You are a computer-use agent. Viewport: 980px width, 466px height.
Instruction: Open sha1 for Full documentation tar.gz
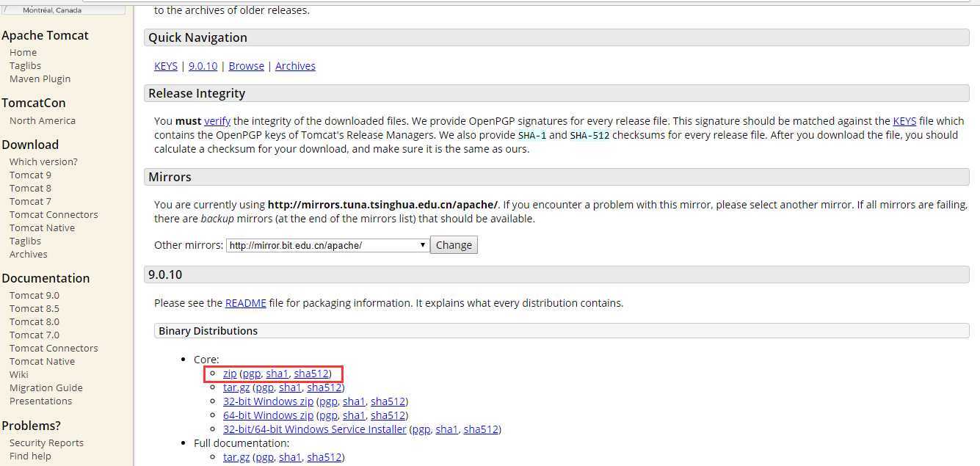pos(290,457)
